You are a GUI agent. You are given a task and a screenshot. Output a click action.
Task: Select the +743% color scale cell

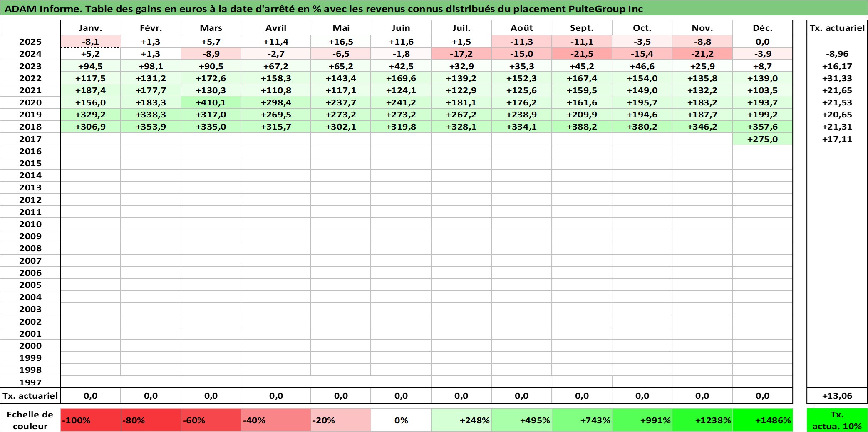582,420
